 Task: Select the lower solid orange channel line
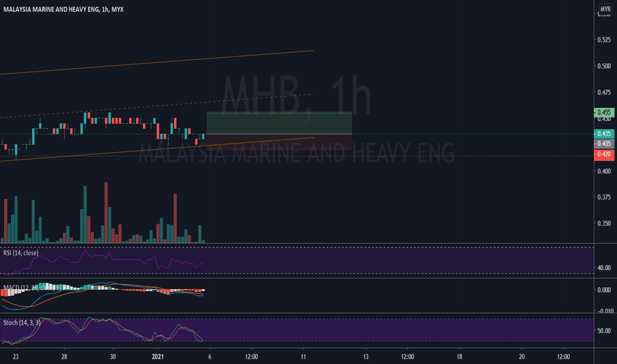pyautogui.click(x=158, y=150)
